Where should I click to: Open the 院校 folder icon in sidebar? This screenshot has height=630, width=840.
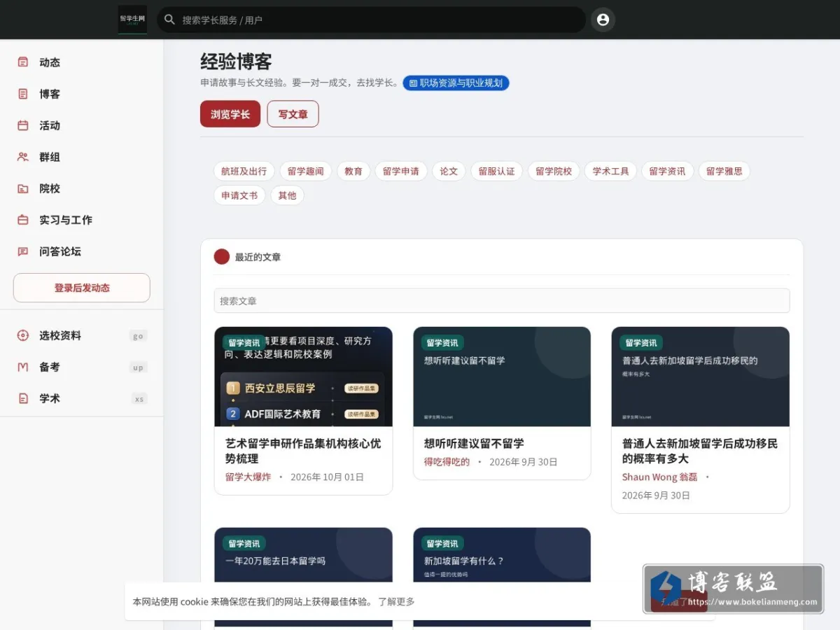coord(23,188)
